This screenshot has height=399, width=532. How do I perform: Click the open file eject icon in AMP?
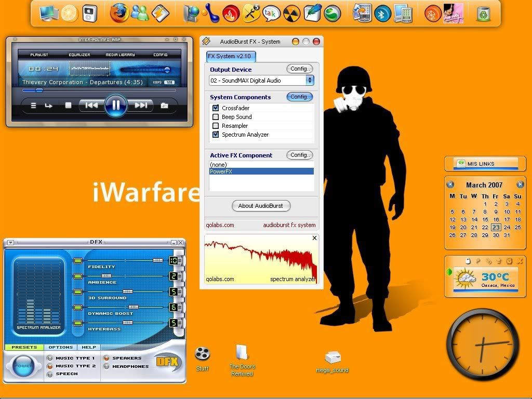164,105
